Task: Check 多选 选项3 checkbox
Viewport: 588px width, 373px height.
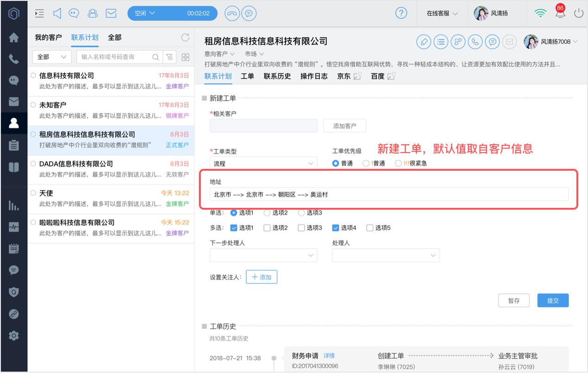Action: pos(301,228)
